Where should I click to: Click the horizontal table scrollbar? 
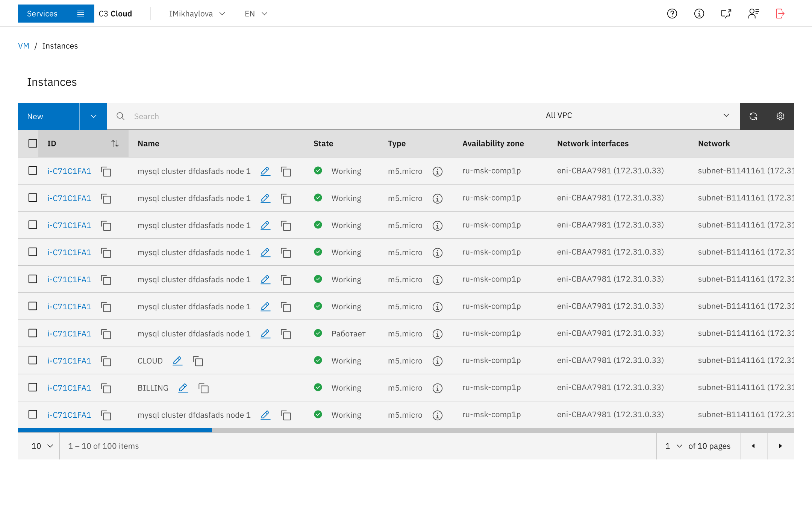(x=115, y=430)
